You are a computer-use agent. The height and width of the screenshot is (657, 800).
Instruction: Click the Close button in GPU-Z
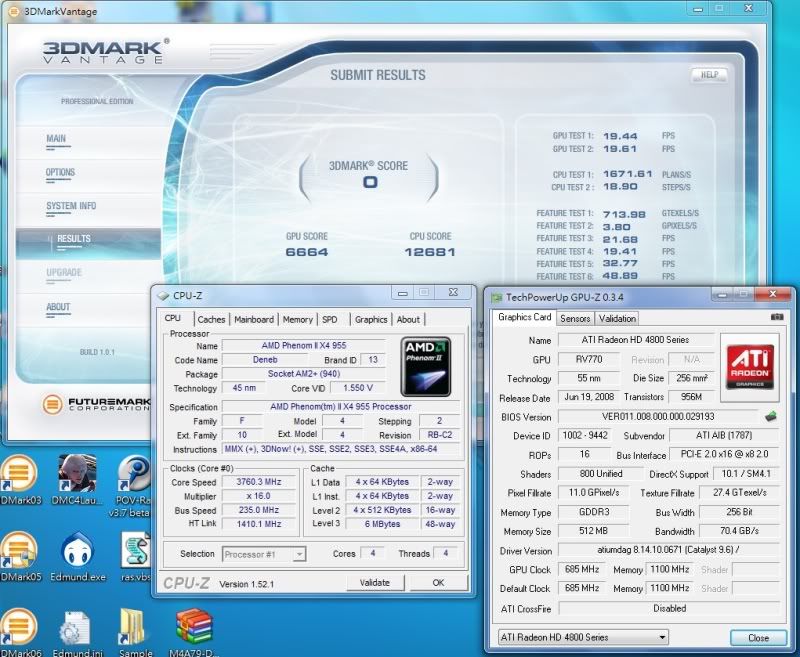pyautogui.click(x=758, y=638)
